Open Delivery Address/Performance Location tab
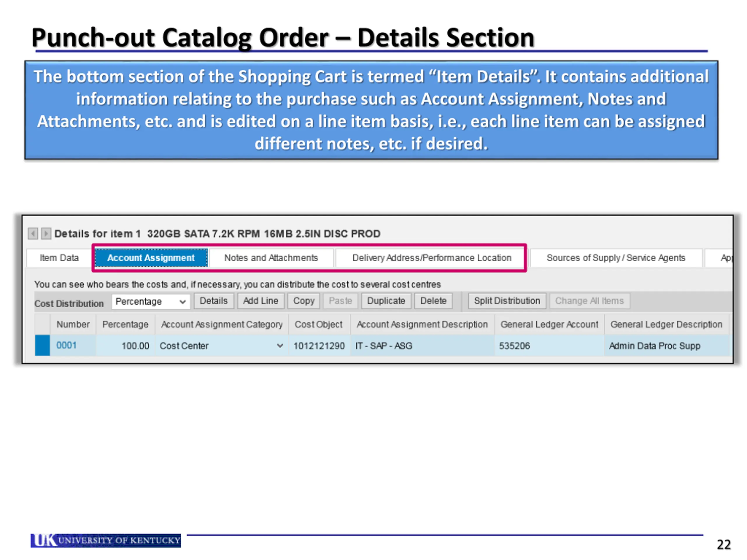747x560 pixels. tap(432, 258)
